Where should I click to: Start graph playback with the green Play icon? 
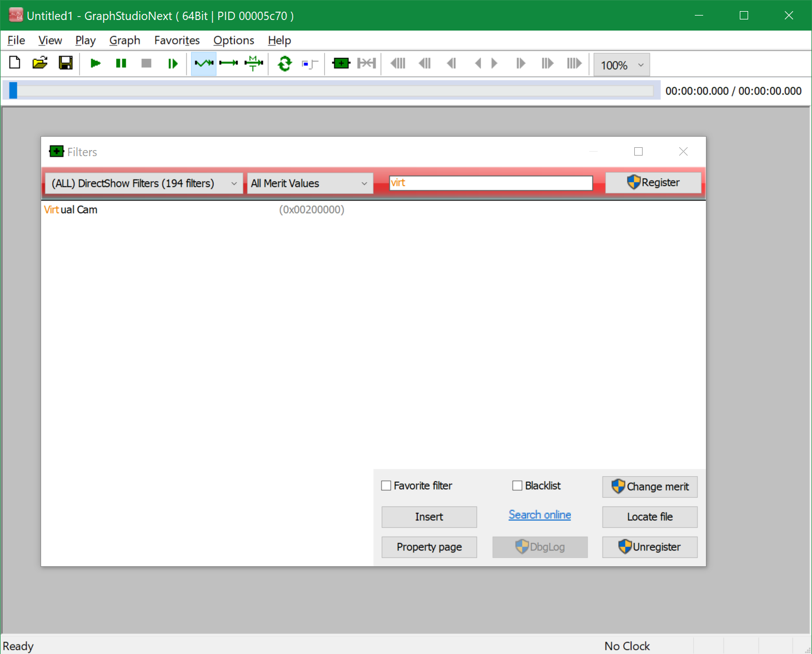[x=96, y=63]
